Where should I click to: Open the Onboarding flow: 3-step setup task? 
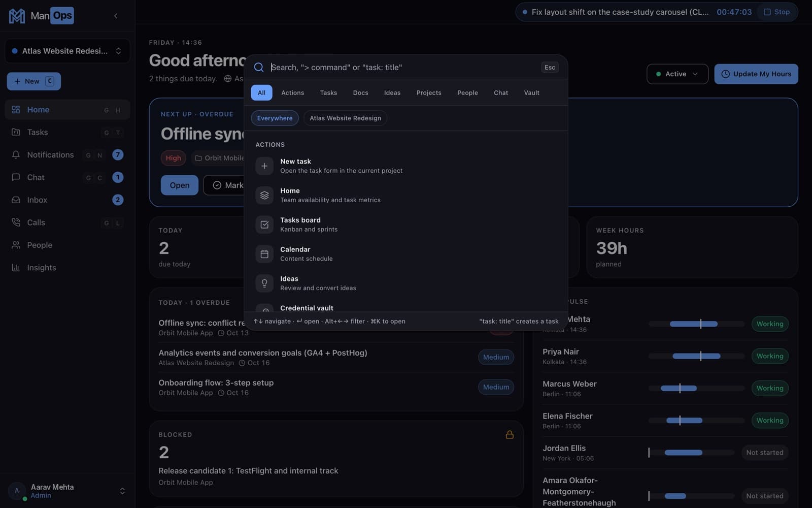[x=336, y=387]
